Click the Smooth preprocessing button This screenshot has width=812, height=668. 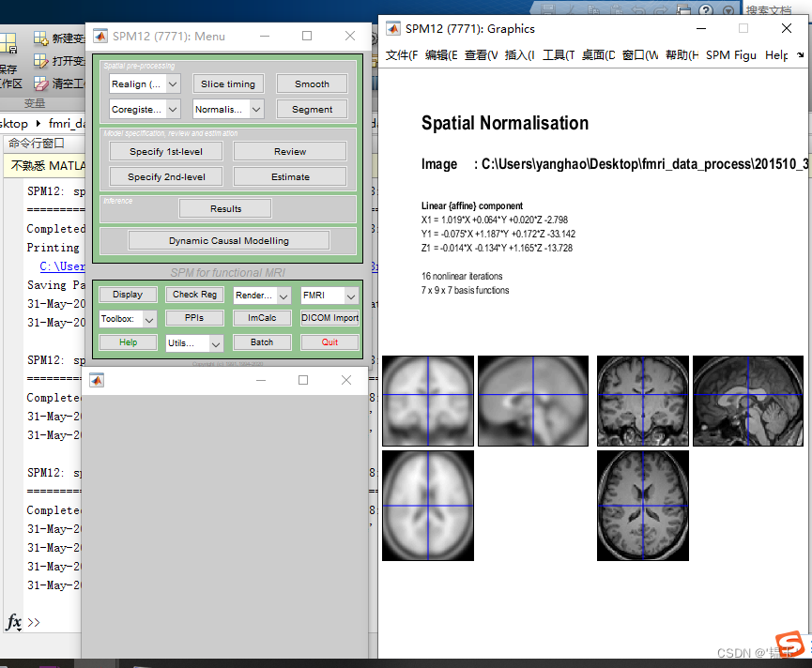click(x=311, y=83)
